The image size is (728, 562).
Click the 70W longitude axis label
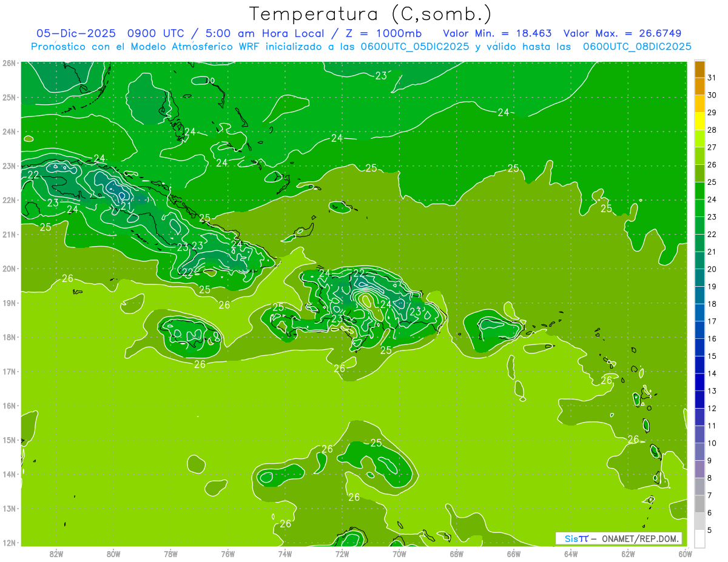[399, 553]
